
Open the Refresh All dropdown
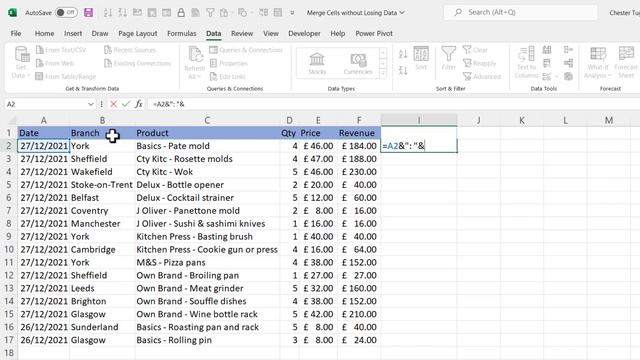tap(195, 63)
